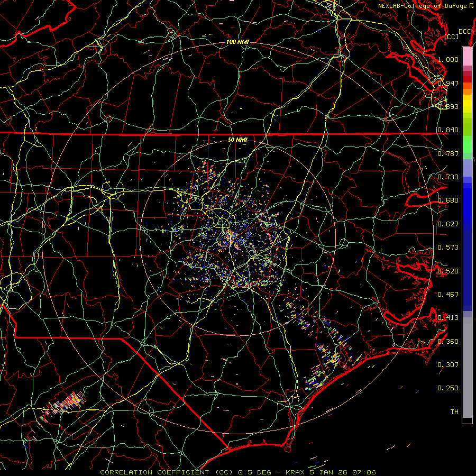Select the 0.947 legend value

448,83
